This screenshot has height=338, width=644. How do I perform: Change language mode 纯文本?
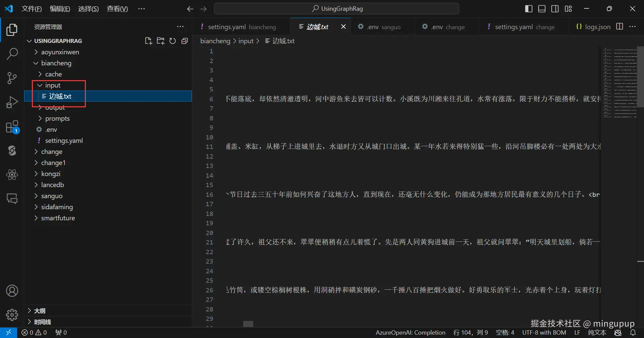pos(597,332)
